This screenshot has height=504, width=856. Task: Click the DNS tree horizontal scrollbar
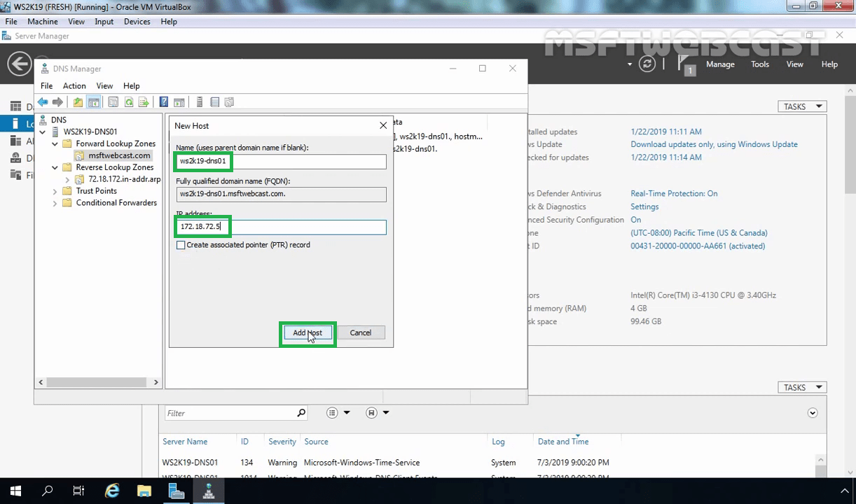[x=98, y=382]
